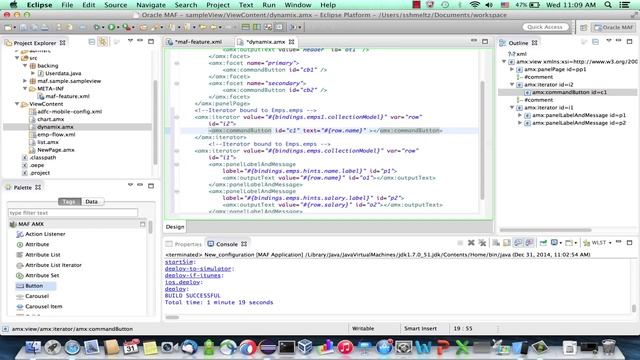Click the Oracle MAF perspective button
Image resolution: width=640 pixels, height=360 pixels.
coord(613,27)
